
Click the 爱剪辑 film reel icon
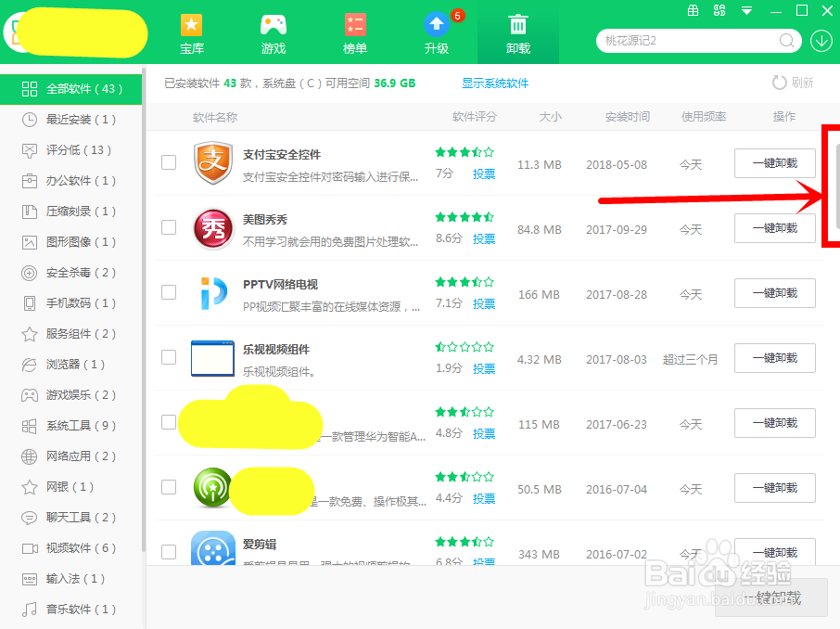pos(213,548)
